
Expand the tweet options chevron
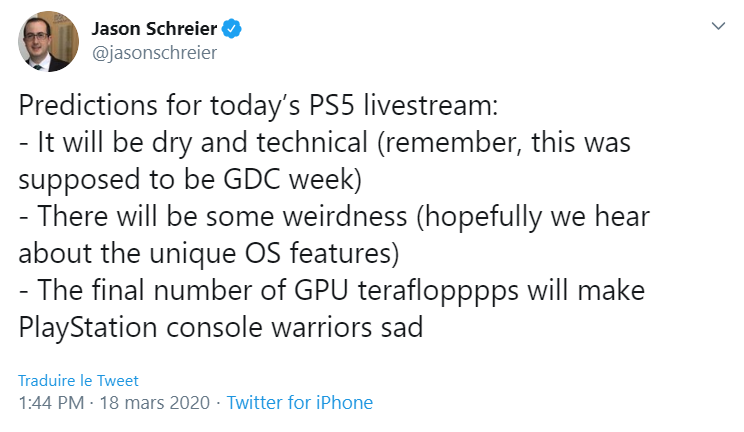[717, 27]
